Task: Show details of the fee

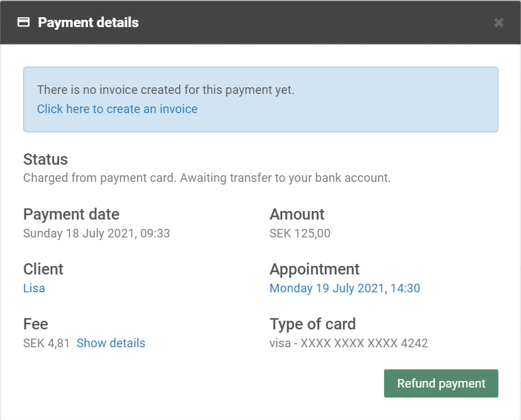Action: [111, 343]
